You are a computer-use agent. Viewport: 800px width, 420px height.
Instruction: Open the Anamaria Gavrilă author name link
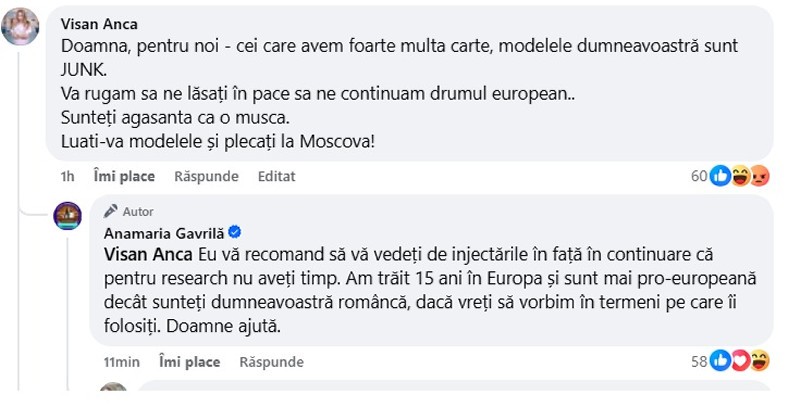pos(165,232)
